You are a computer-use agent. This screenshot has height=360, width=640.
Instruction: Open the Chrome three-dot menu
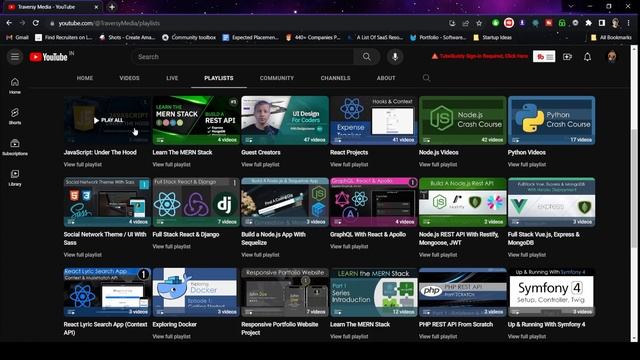[x=629, y=23]
